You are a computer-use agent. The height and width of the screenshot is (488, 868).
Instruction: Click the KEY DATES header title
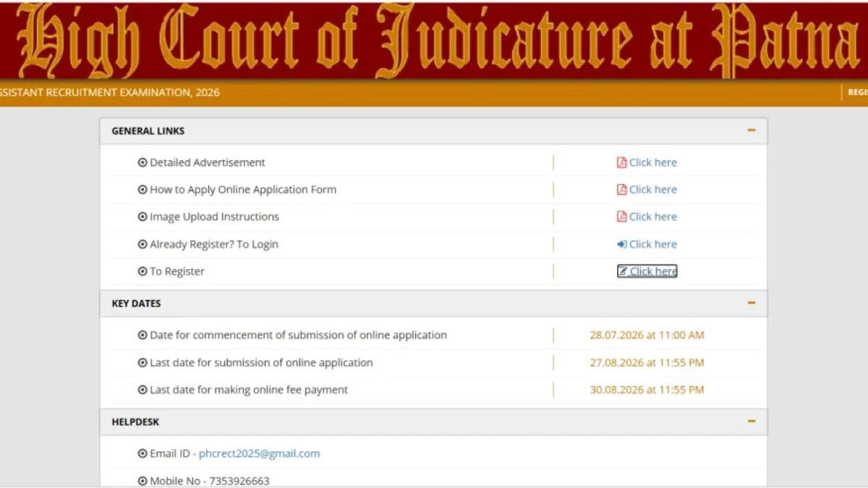(x=136, y=304)
